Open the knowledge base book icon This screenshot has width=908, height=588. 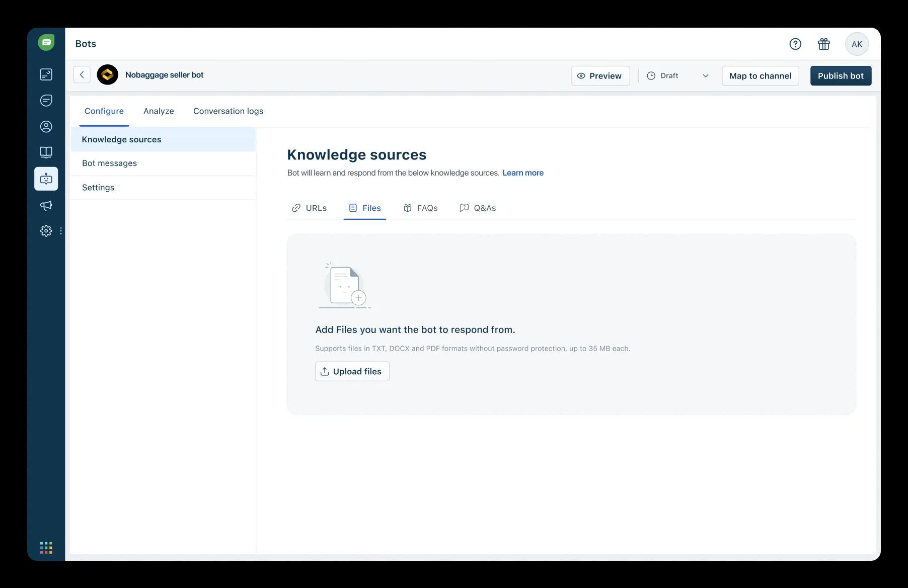click(46, 152)
